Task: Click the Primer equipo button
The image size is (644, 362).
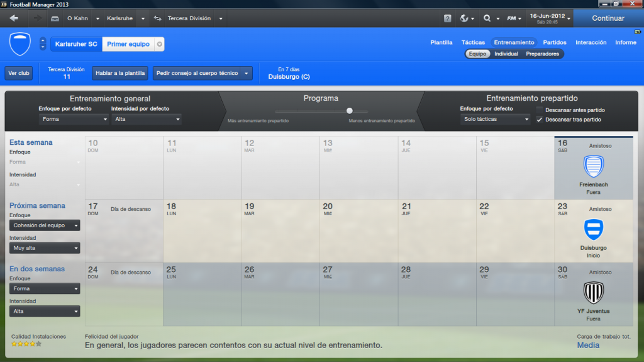Action: point(128,44)
